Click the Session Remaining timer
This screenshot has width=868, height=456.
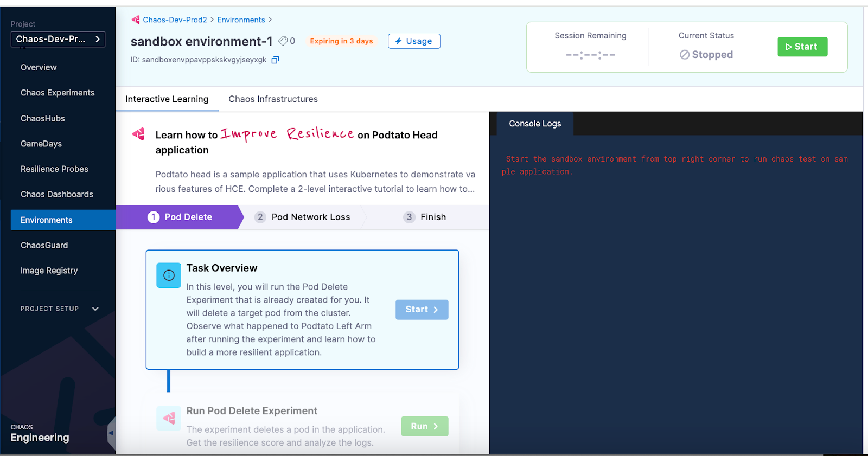(x=591, y=55)
